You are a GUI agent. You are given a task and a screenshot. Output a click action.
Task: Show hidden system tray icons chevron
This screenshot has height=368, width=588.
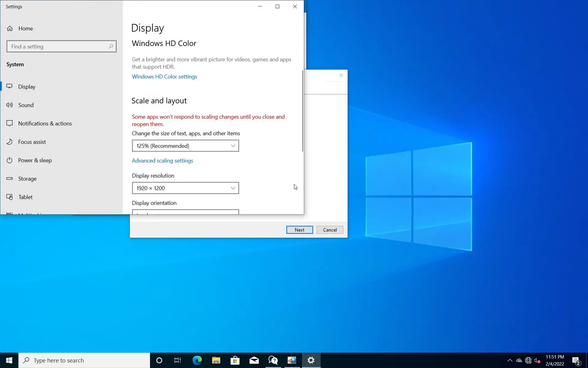(x=510, y=360)
